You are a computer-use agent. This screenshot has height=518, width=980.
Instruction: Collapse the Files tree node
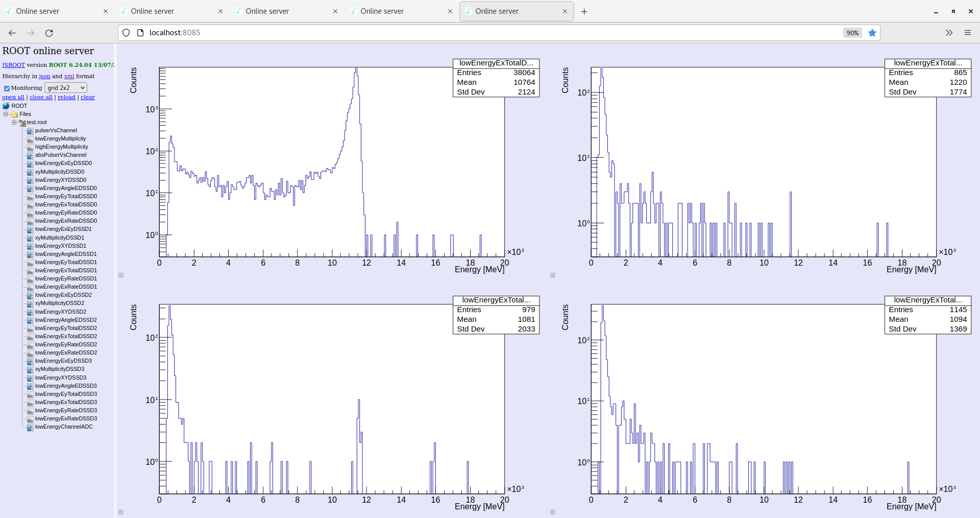coord(5,114)
